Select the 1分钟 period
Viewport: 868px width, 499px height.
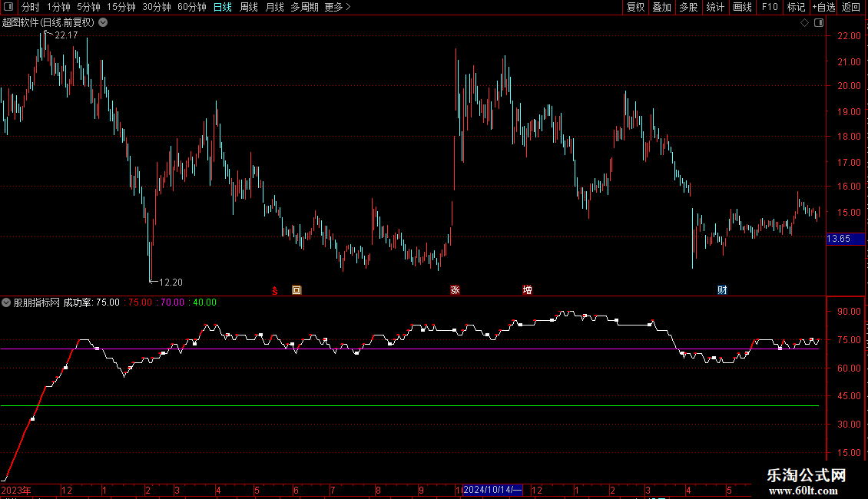click(58, 7)
